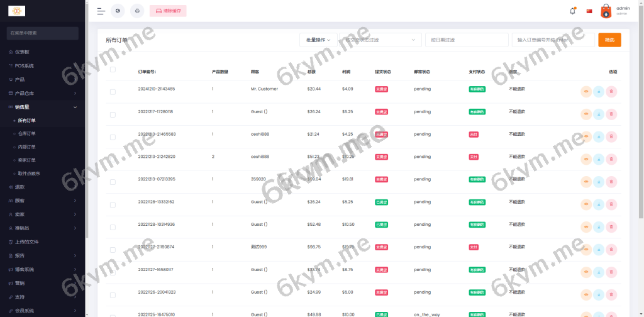Image resolution: width=644 pixels, height=317 pixels.
Task: Download invoice for order 20221217-17280118
Action: (x=599, y=114)
